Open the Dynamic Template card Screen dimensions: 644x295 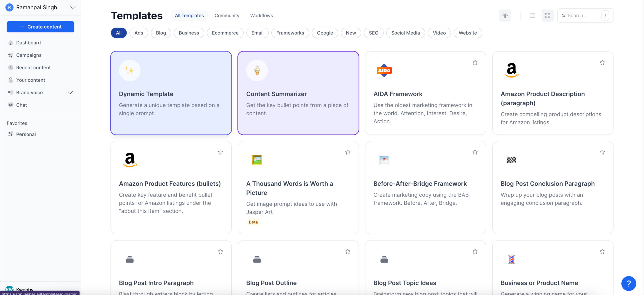click(171, 93)
